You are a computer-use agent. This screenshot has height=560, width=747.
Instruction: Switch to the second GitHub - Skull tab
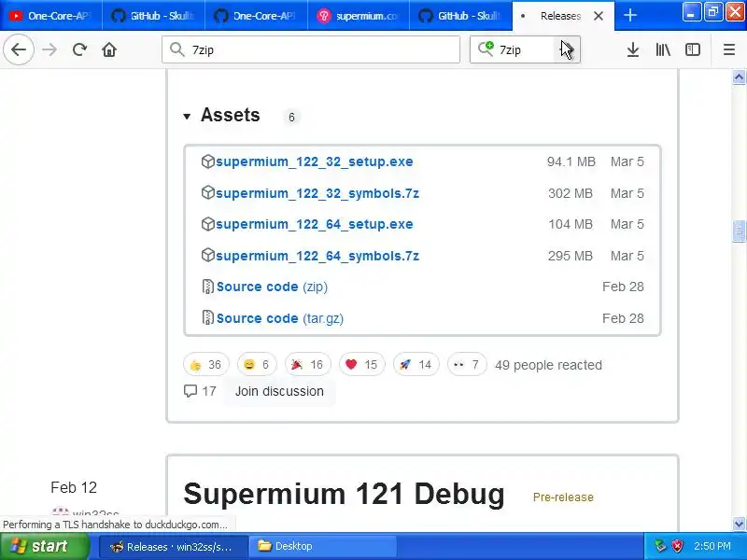[x=460, y=16]
